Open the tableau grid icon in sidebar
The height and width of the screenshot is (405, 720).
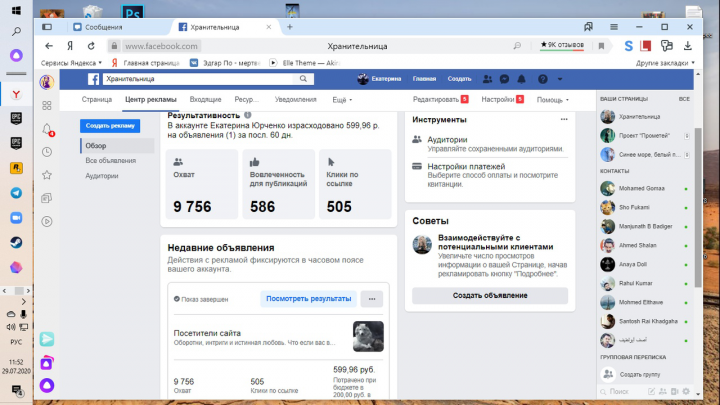click(47, 106)
